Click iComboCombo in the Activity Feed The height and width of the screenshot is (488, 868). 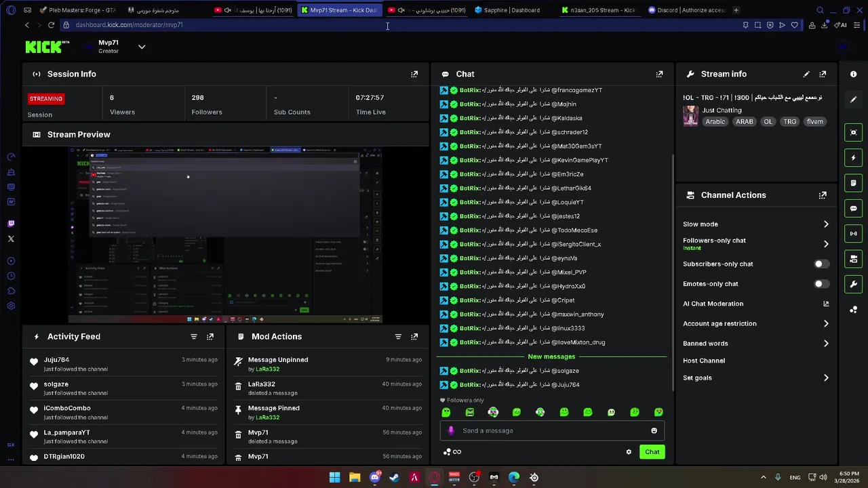(67, 408)
